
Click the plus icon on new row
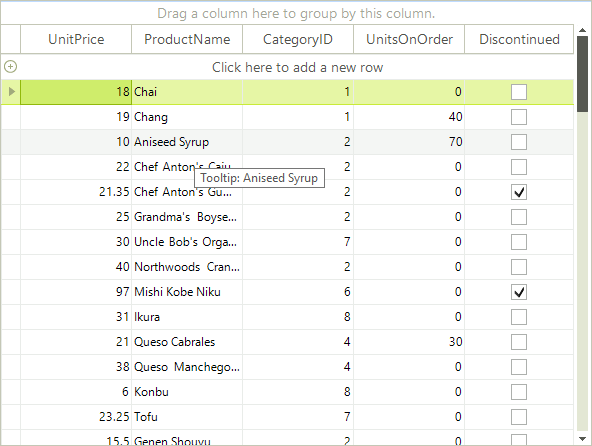11,67
